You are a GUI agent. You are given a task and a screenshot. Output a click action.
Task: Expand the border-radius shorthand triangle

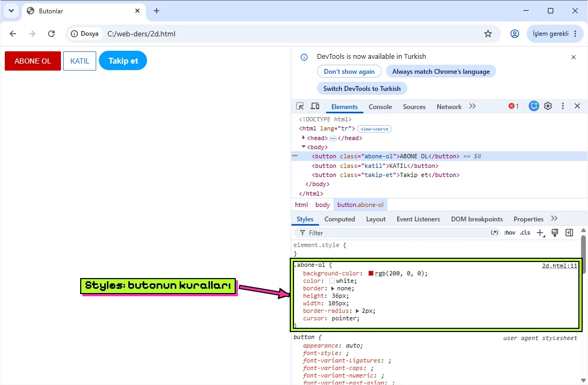click(358, 311)
